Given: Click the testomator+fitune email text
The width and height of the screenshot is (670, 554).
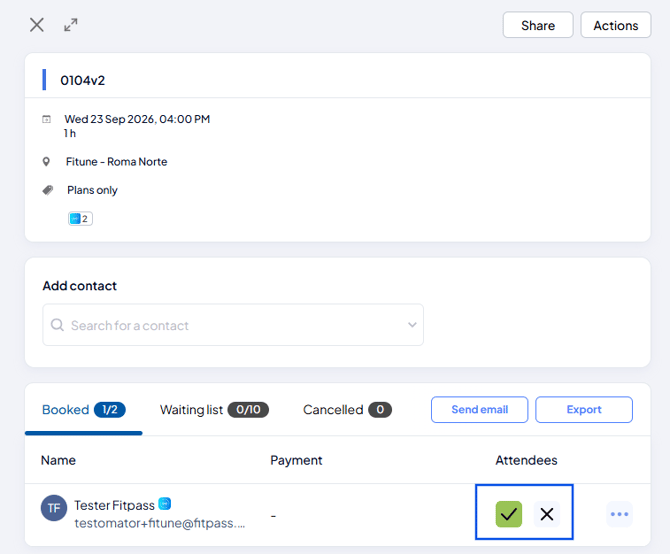Looking at the screenshot, I should click(x=160, y=523).
